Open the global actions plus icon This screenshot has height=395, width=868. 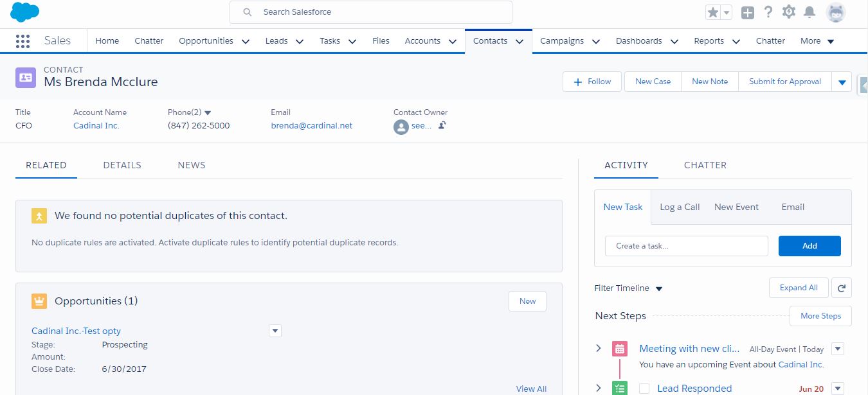click(747, 12)
